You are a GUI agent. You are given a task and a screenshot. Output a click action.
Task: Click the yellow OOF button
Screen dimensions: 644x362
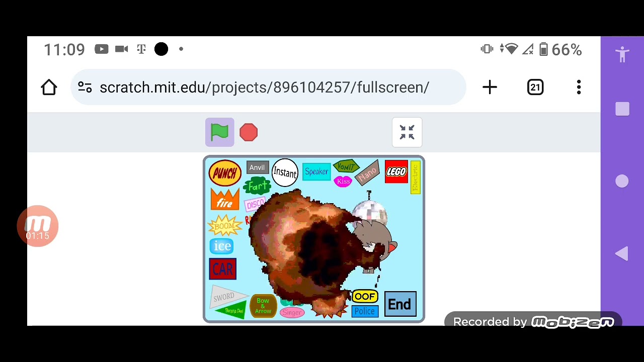[x=365, y=297]
